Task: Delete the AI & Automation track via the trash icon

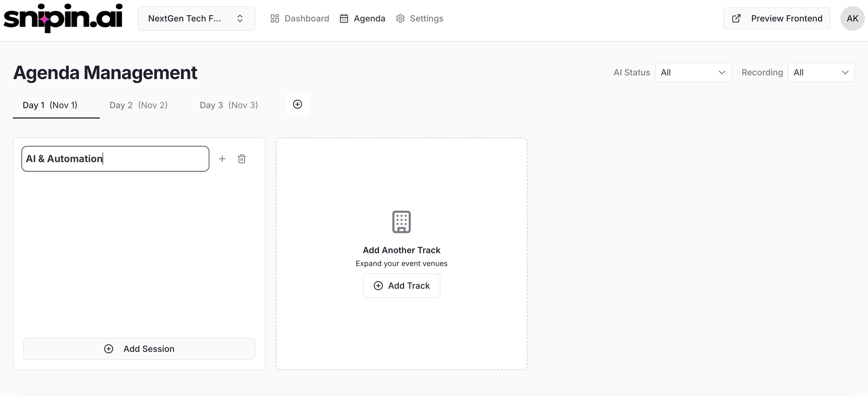Action: click(x=242, y=158)
